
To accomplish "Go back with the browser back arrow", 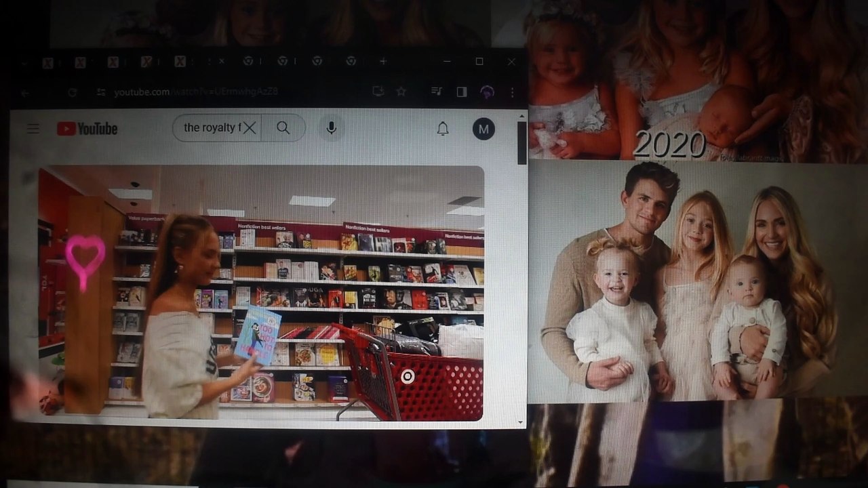I will (x=25, y=92).
